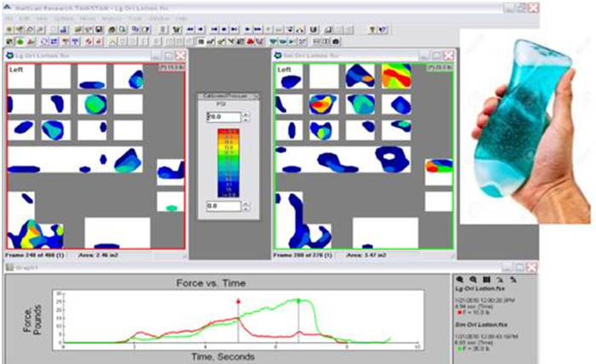Click the Print icon in top toolbar

(x=112, y=29)
